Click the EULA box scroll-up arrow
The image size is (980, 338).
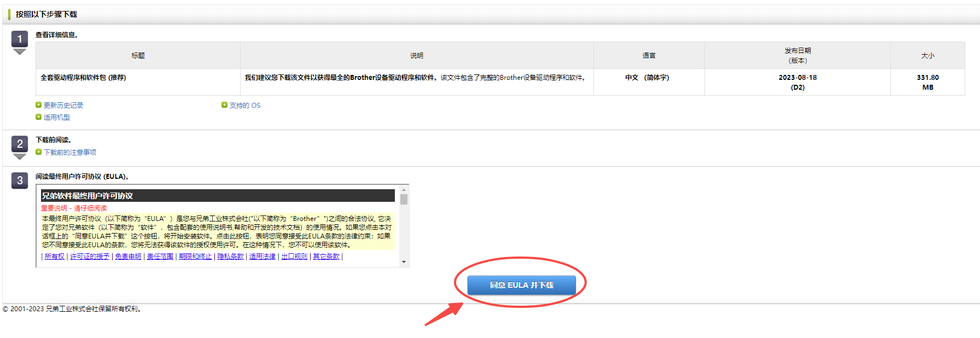coord(404,190)
